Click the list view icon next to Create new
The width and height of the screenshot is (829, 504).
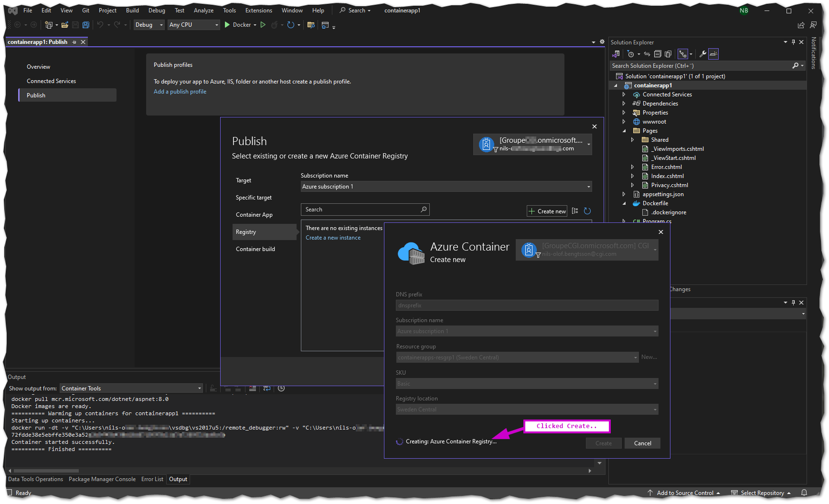click(x=575, y=211)
